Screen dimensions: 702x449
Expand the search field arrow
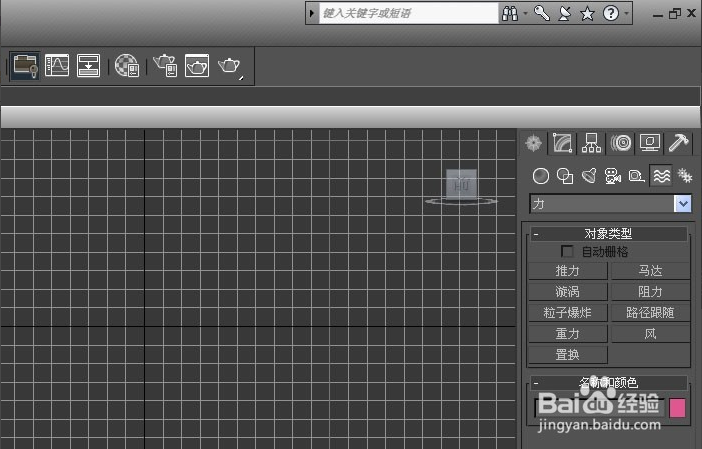(312, 13)
